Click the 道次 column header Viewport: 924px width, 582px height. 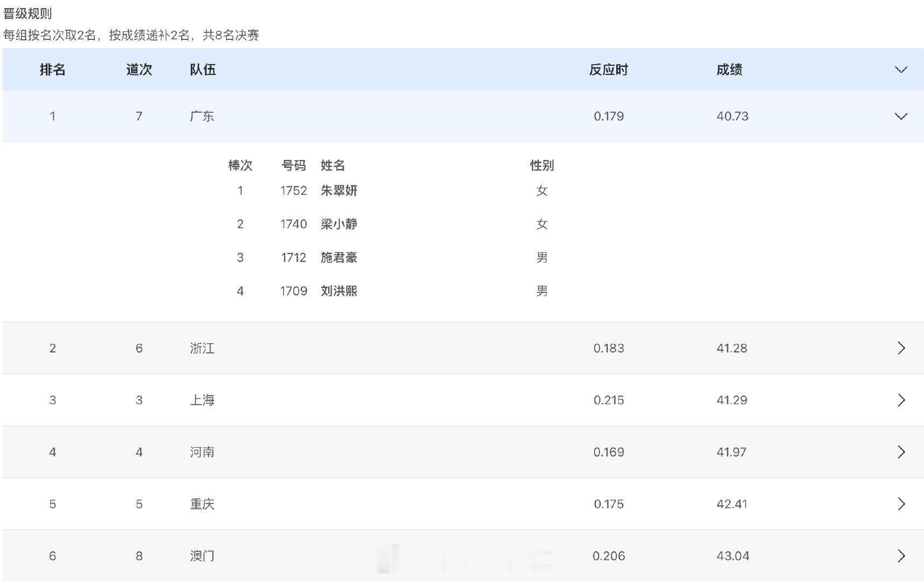pyautogui.click(x=139, y=69)
